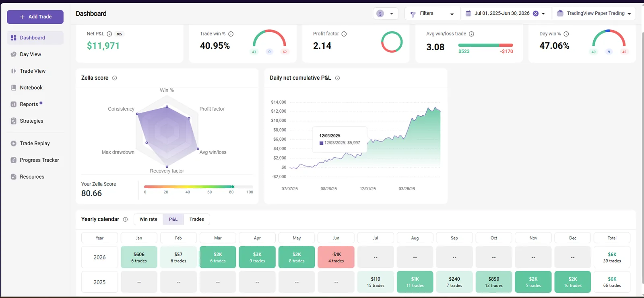Expand the currency display dropdown arrow

pos(392,14)
